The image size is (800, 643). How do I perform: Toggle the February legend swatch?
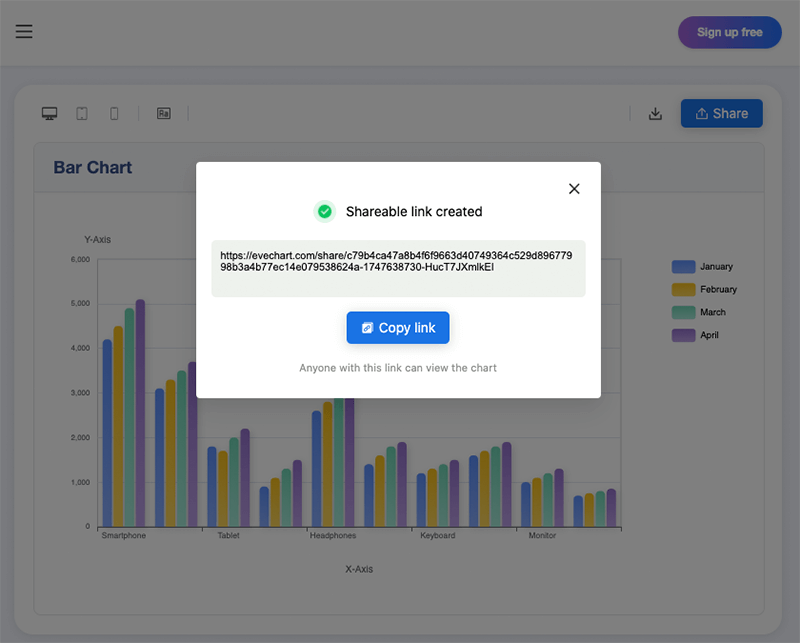683,289
